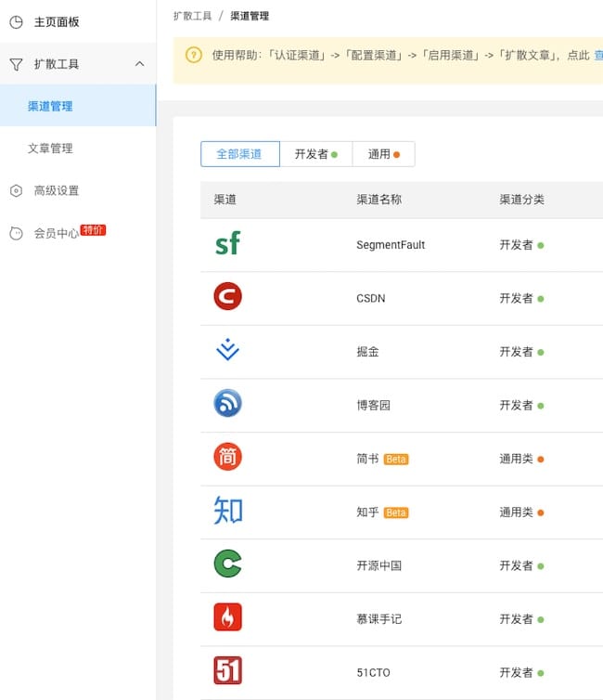Click the 简书 channel name text
The height and width of the screenshot is (700, 603).
coord(367,459)
